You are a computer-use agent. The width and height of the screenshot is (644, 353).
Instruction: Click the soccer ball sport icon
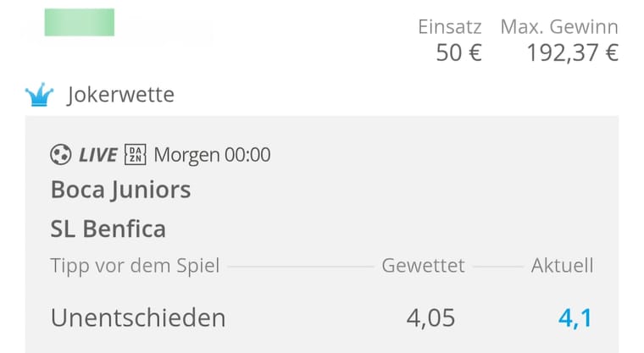pos(61,155)
